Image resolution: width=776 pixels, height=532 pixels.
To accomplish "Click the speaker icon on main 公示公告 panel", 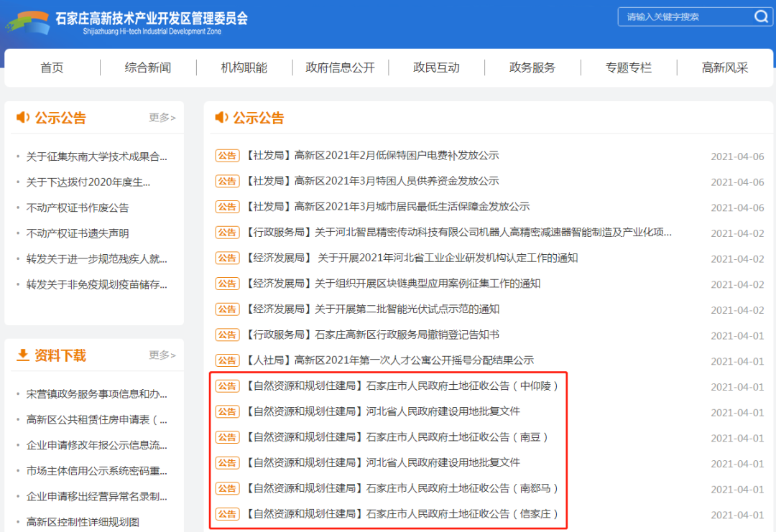I will [220, 117].
